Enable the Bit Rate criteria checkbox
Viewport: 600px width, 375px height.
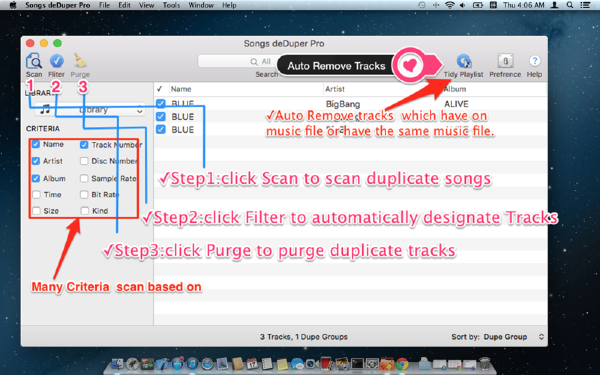coord(84,195)
